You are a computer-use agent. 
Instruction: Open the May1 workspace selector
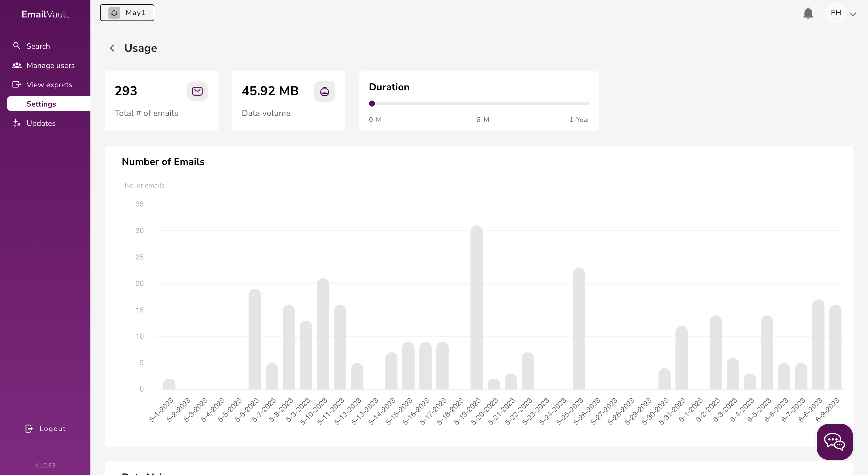coord(127,13)
